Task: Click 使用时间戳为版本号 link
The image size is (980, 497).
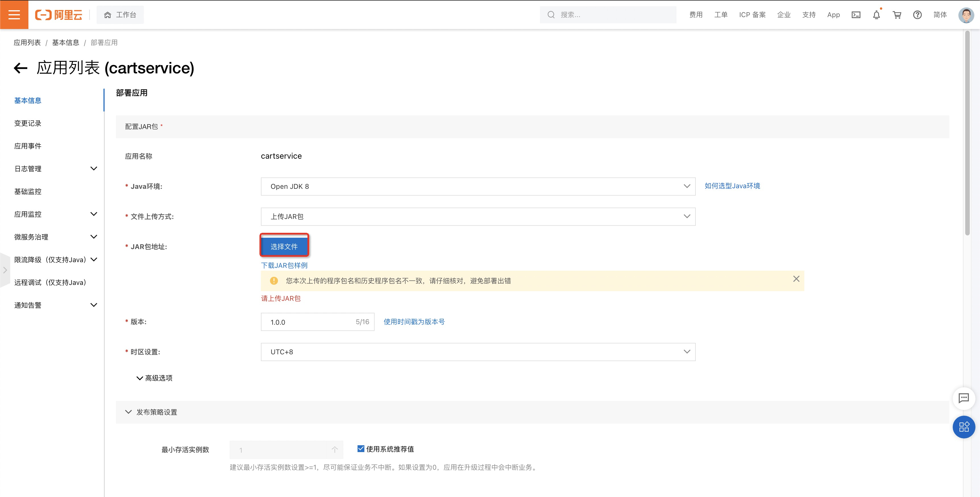Action: 414,322
